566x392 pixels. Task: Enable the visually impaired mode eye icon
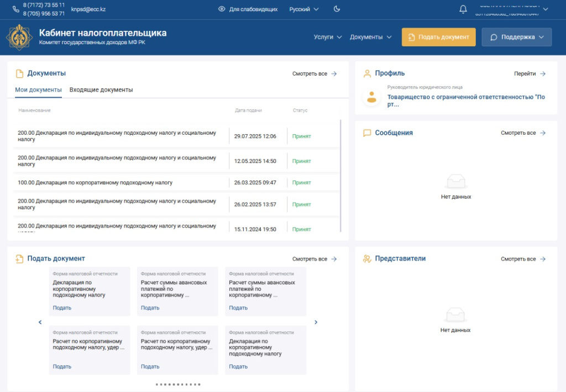click(222, 9)
